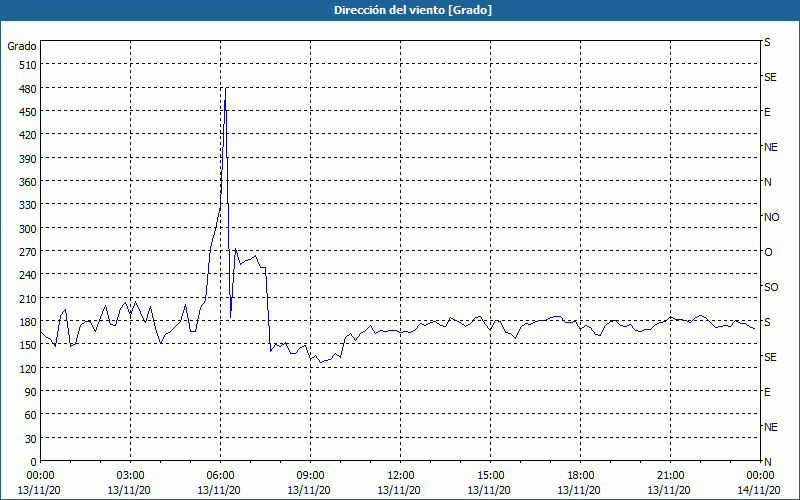
Task: Click the 210 y-axis tick label
Action: click(28, 298)
